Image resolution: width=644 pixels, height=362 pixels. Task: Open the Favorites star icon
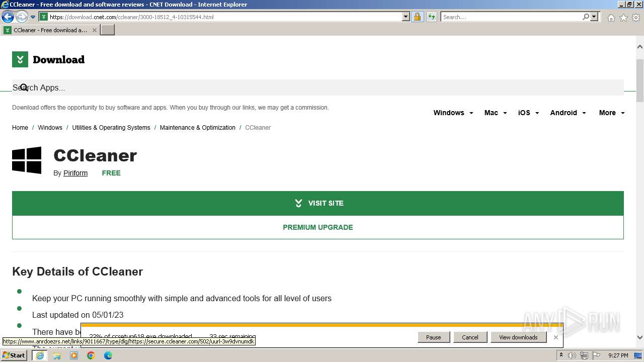(623, 18)
